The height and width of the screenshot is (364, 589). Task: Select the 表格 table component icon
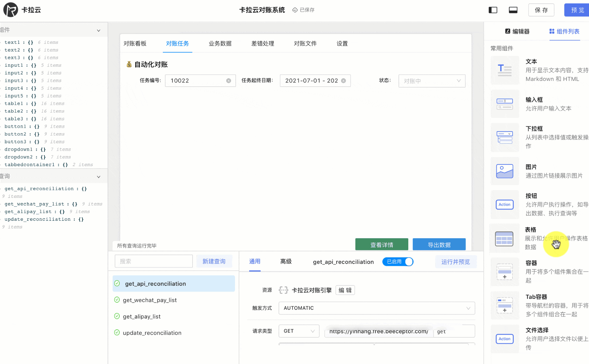504,238
